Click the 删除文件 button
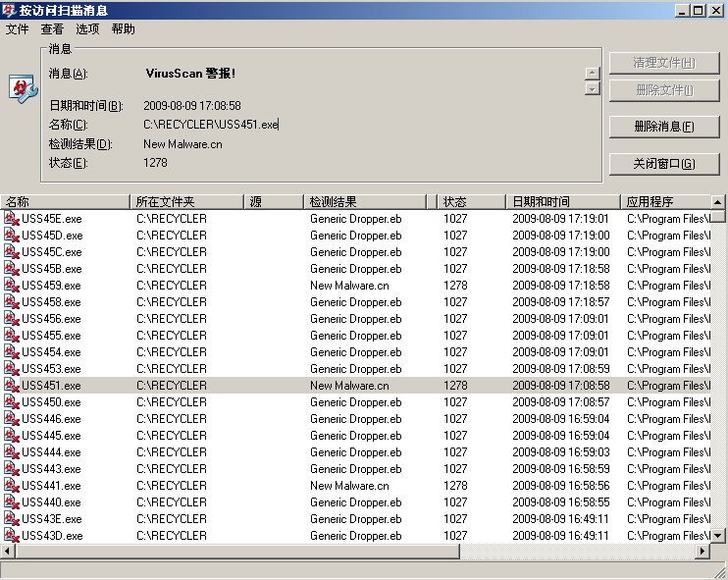Viewport: 728px width, 580px height. click(664, 90)
